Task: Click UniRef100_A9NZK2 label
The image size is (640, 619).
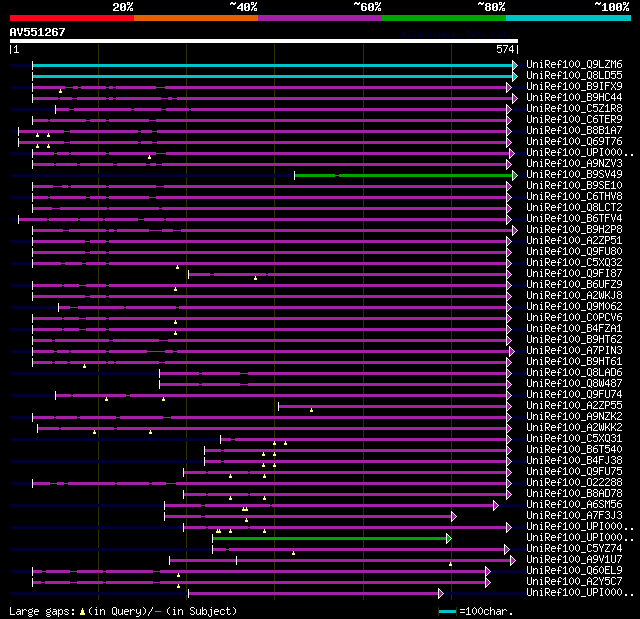Action: click(574, 417)
